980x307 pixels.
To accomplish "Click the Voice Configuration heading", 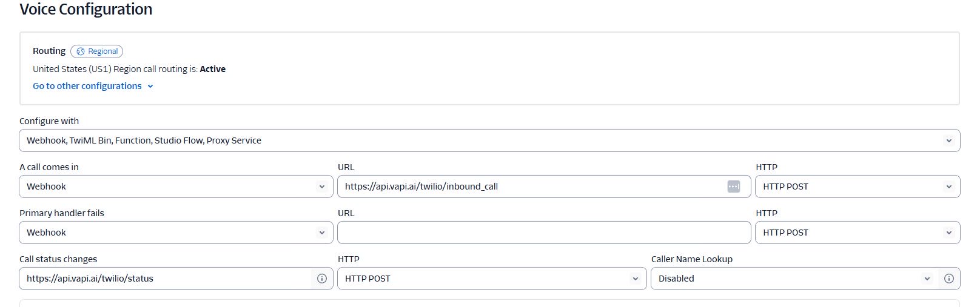I will (x=86, y=9).
